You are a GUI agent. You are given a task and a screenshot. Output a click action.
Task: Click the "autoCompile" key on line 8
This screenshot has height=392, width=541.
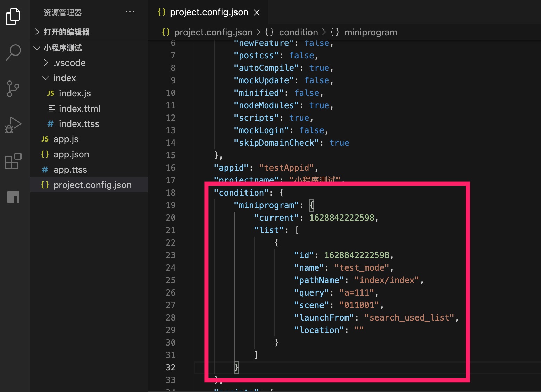266,68
